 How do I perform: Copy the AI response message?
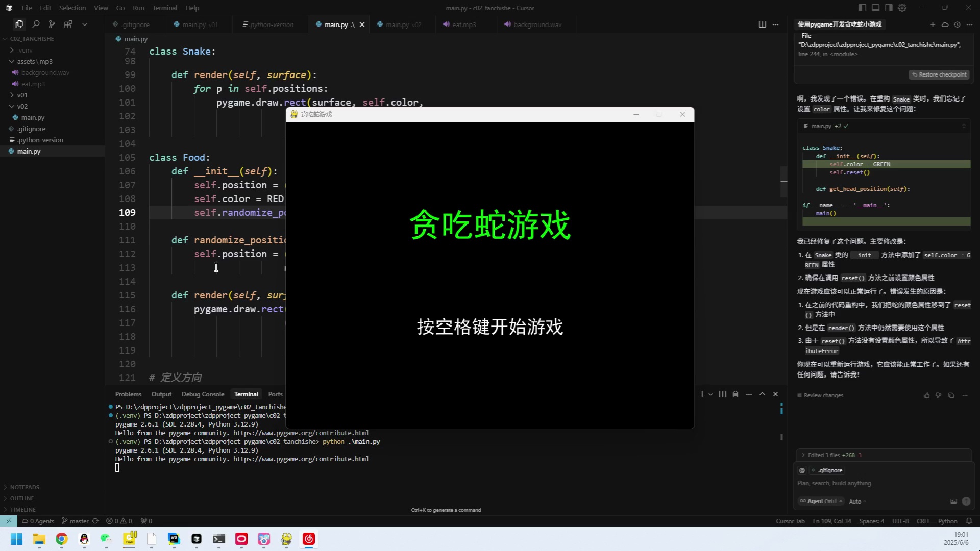point(951,395)
